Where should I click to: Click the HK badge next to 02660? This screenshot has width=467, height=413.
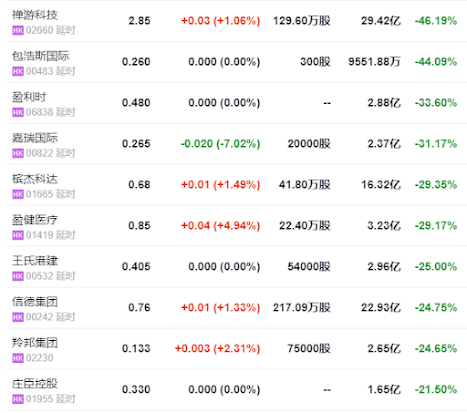[x=18, y=31]
